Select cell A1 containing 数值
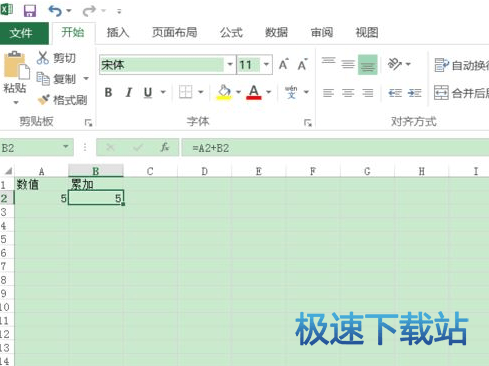The height and width of the screenshot is (366, 489). pyautogui.click(x=41, y=184)
